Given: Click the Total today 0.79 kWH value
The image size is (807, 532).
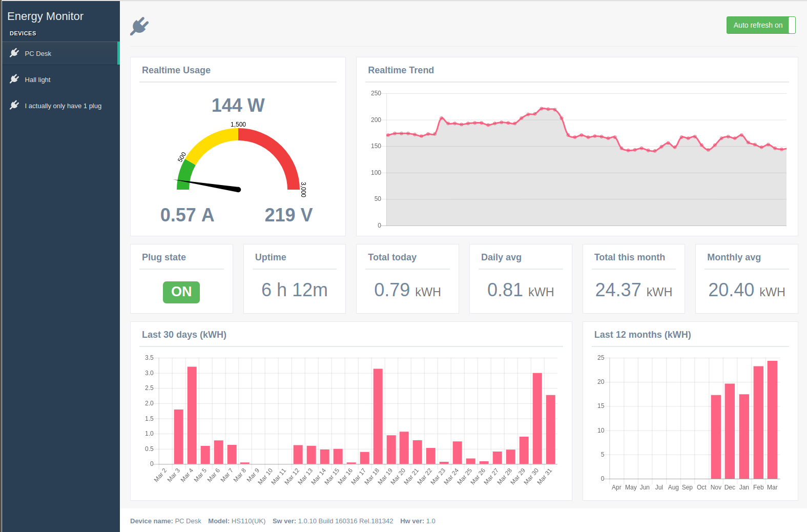Looking at the screenshot, I should click(407, 290).
